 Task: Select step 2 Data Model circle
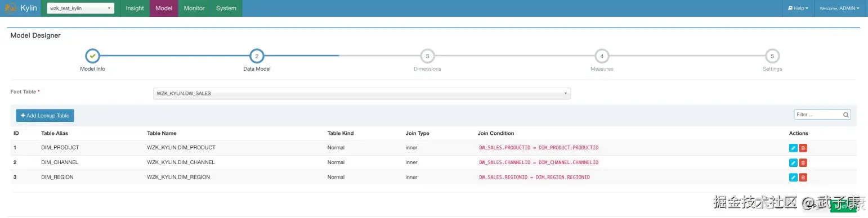[257, 56]
